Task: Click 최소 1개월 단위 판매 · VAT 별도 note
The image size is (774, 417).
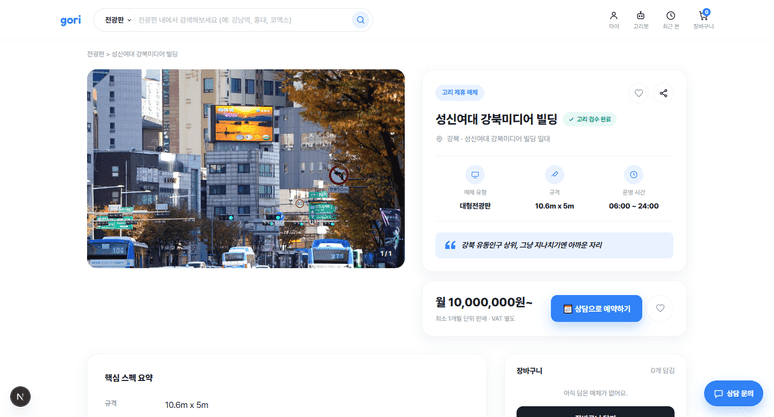Action: (x=475, y=319)
